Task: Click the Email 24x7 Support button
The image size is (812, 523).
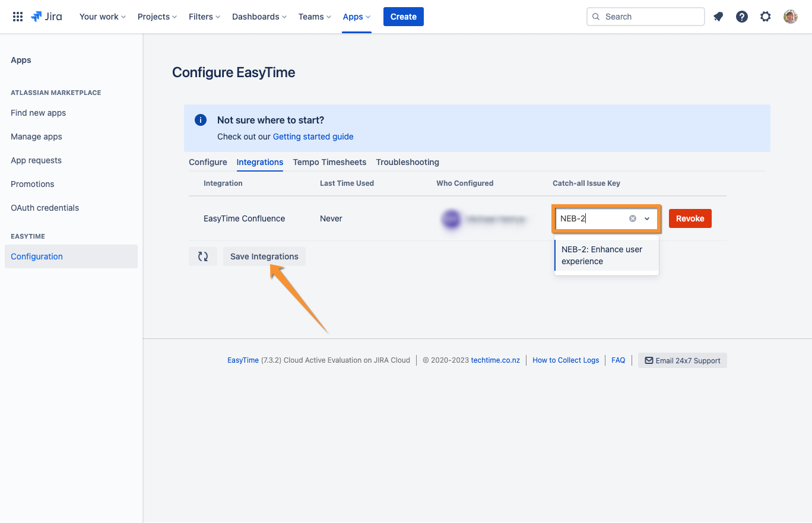Action: (x=683, y=360)
